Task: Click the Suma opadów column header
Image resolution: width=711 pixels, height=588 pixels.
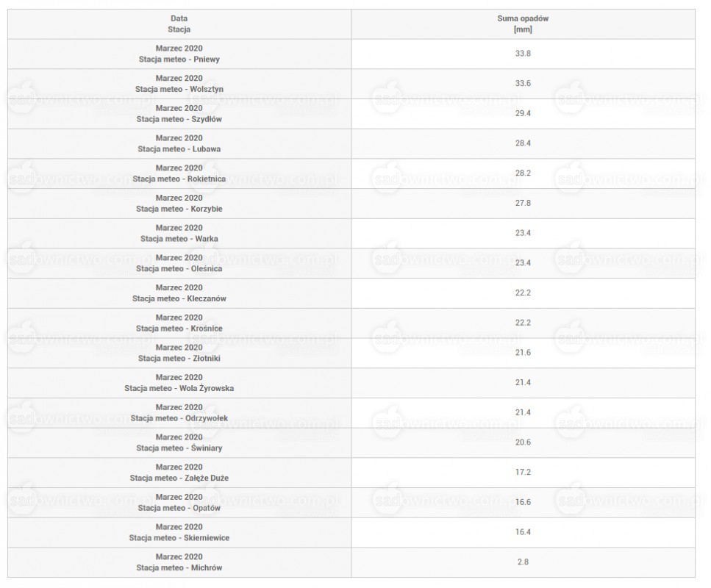Action: [x=523, y=24]
